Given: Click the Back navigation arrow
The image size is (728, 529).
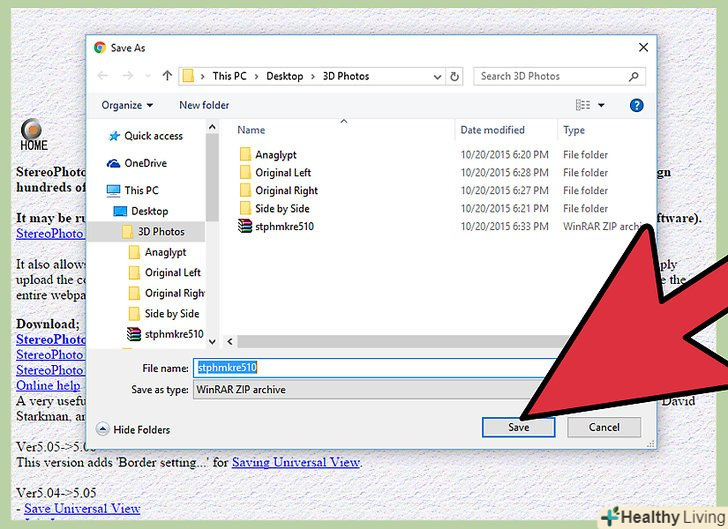Looking at the screenshot, I should pyautogui.click(x=103, y=76).
